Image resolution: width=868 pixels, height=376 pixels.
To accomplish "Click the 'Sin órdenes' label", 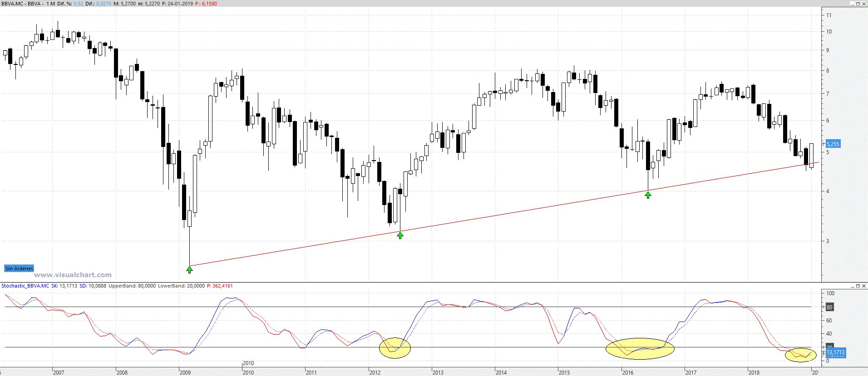I will tap(19, 269).
